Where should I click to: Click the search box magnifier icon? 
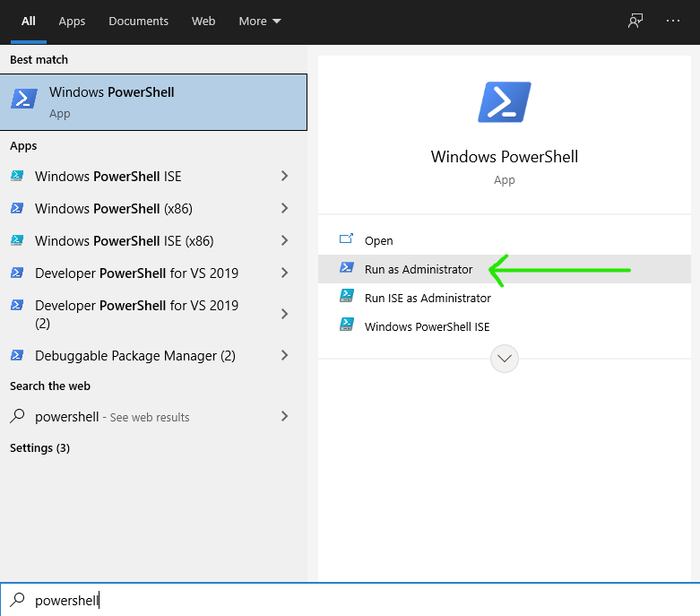point(17,600)
